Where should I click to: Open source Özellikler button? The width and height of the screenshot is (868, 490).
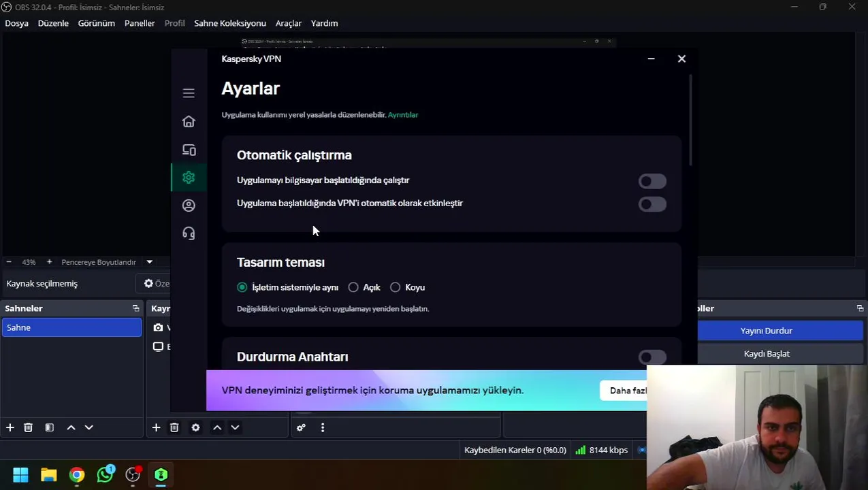tap(154, 284)
